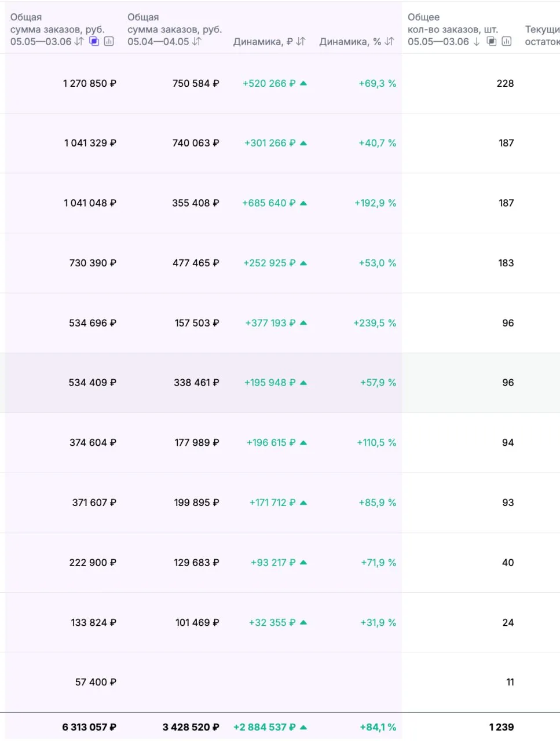Image resolution: width=560 pixels, height=741 pixels.
Task: Open chart icon for order count column
Action: click(507, 42)
